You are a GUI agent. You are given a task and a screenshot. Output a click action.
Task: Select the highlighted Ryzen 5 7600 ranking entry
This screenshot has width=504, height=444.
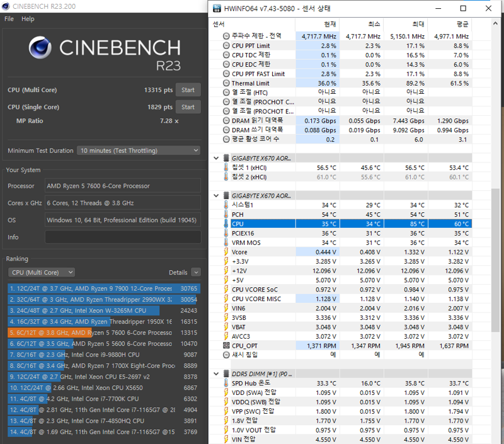click(x=104, y=333)
